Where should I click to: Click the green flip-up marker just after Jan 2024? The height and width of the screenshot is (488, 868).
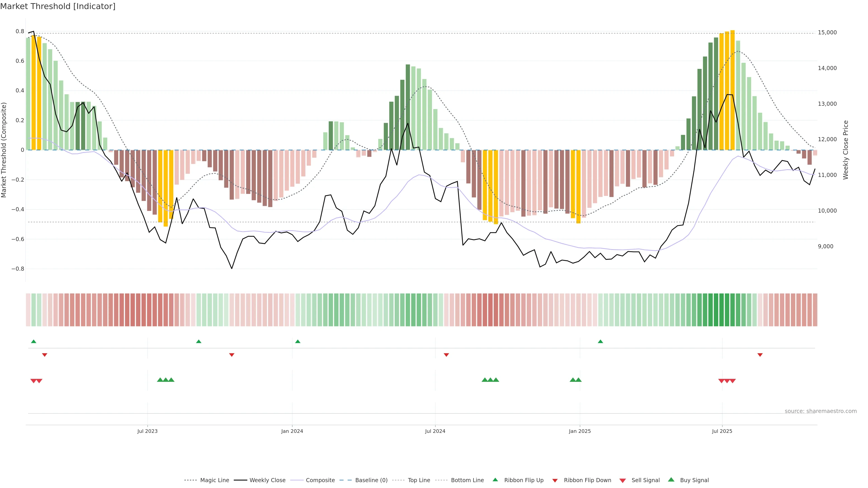click(x=297, y=342)
